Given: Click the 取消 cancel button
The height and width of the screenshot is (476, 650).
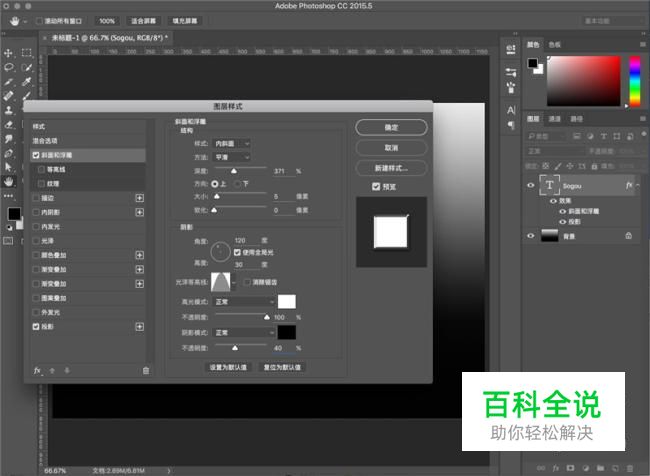Looking at the screenshot, I should 391,148.
